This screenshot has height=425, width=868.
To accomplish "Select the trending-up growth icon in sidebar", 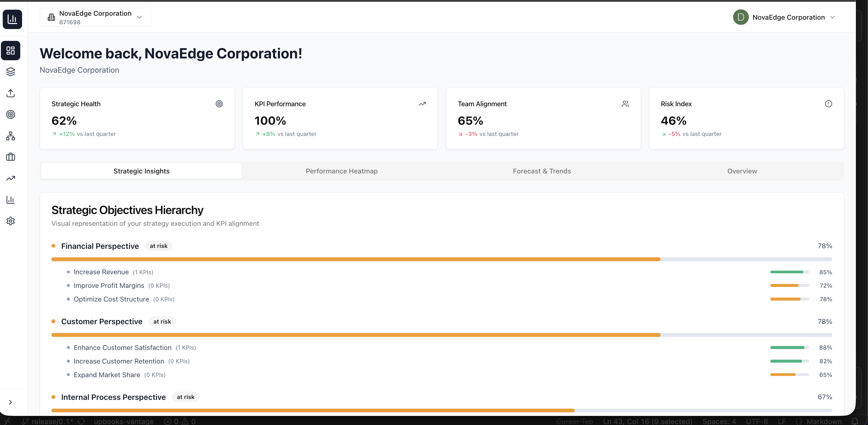I will (11, 178).
